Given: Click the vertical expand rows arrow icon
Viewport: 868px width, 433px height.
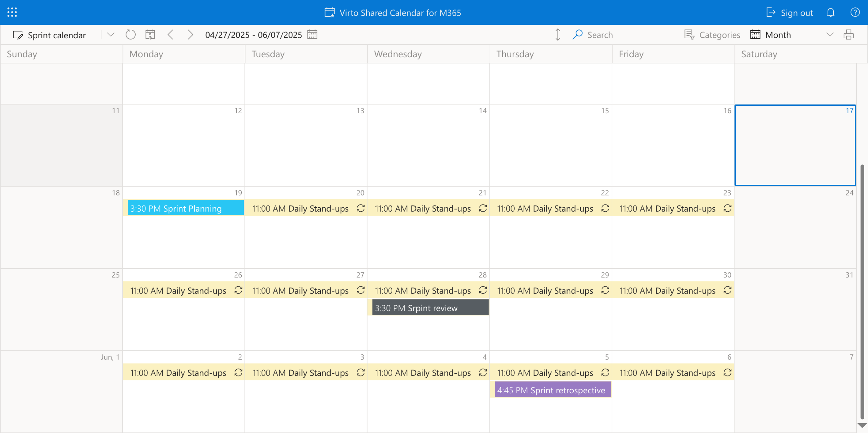Looking at the screenshot, I should 557,35.
